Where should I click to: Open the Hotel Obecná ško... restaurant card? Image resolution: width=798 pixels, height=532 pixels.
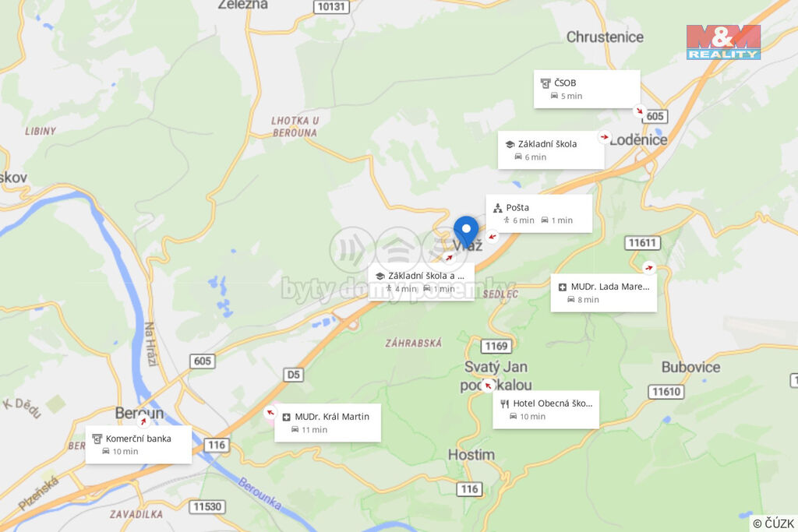tap(546, 410)
